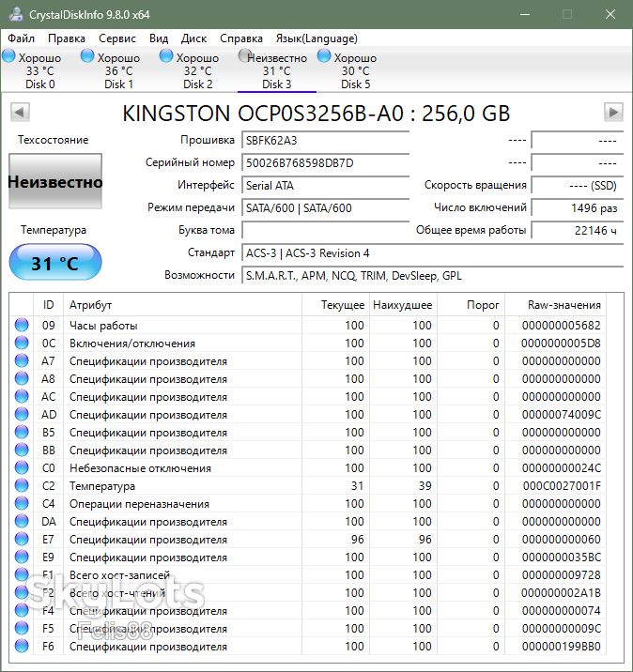Viewport: 633px width, 672px height.
Task: Click raw value 000000009728
Action: (x=562, y=575)
